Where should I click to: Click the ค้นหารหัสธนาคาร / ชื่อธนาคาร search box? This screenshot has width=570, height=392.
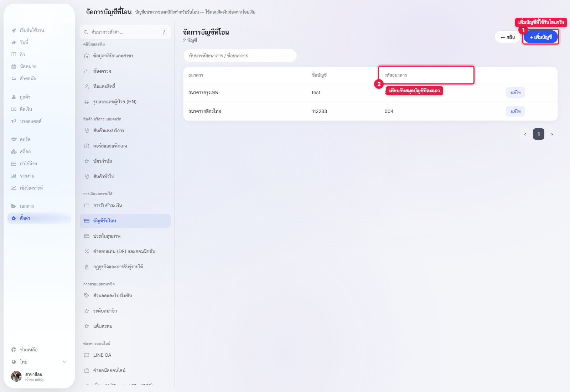pos(240,56)
